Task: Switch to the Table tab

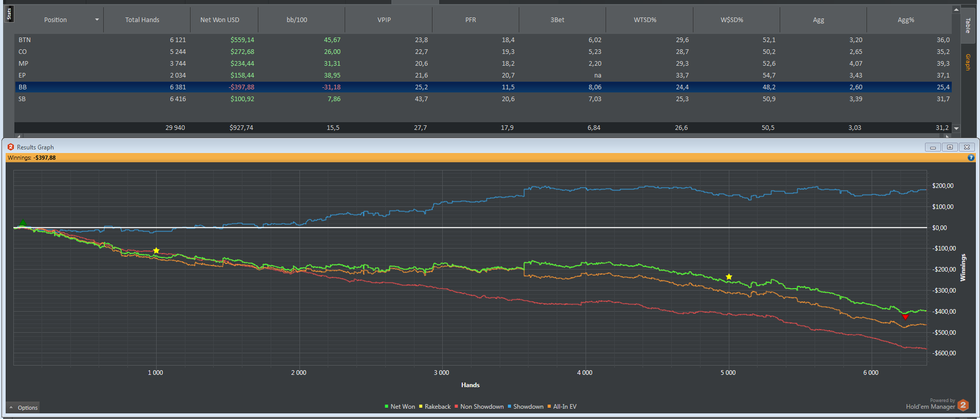Action: tap(968, 25)
